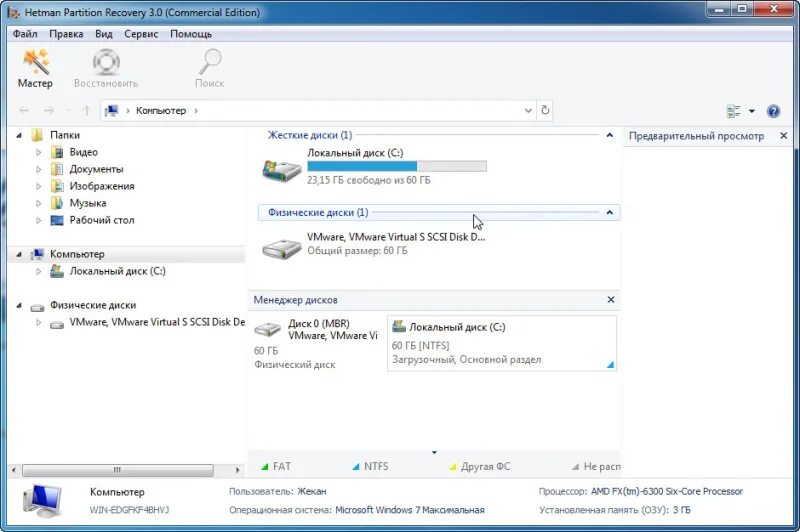800x532 pixels.
Task: Select Локальный диск (C:) partition block in disk manager
Action: (x=502, y=343)
